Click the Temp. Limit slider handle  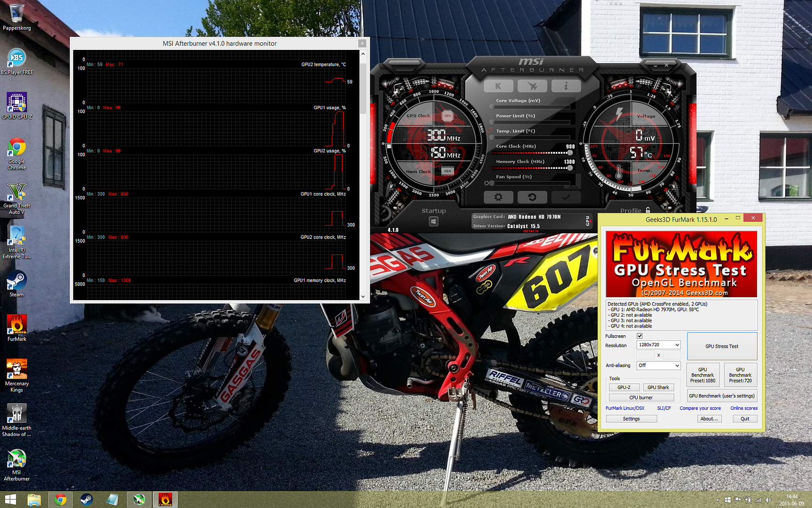[x=492, y=138]
